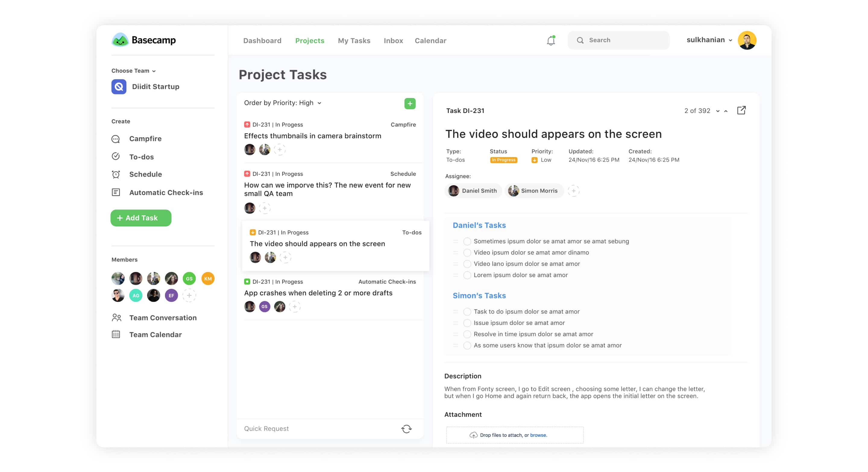The image size is (868, 472).
Task: Click the Automatic Check-ins icon
Action: (x=116, y=192)
